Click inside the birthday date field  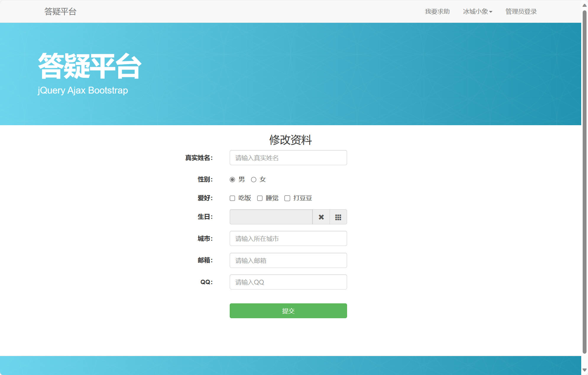click(x=271, y=217)
